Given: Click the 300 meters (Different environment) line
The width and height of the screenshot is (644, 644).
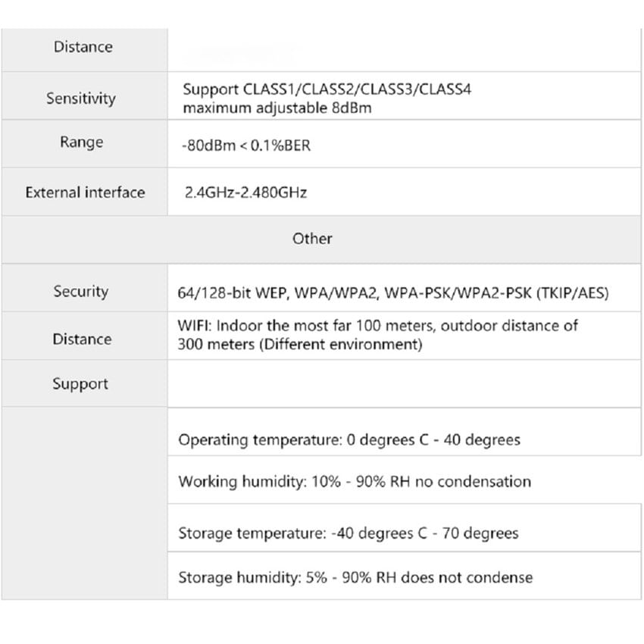Looking at the screenshot, I should tap(299, 345).
